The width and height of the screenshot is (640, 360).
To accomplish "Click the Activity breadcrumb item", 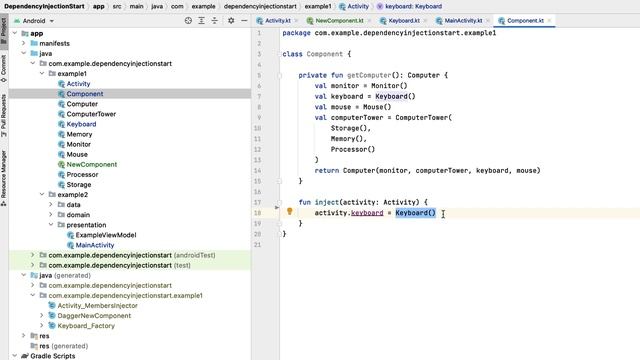I will coord(354,7).
